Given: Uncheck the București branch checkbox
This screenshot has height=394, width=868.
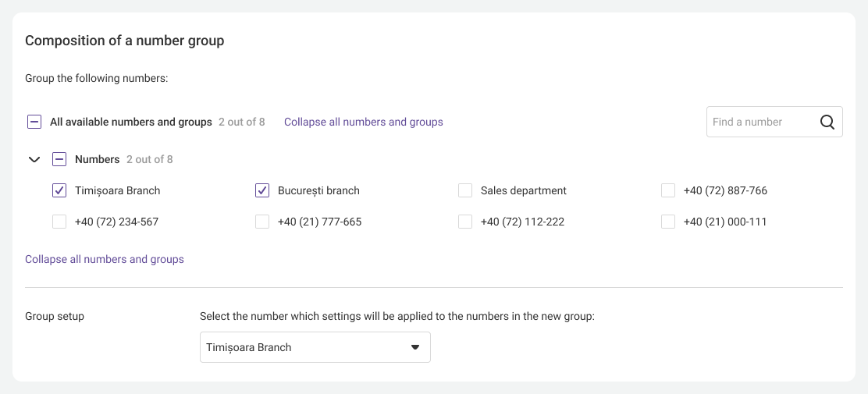Looking at the screenshot, I should tap(262, 190).
